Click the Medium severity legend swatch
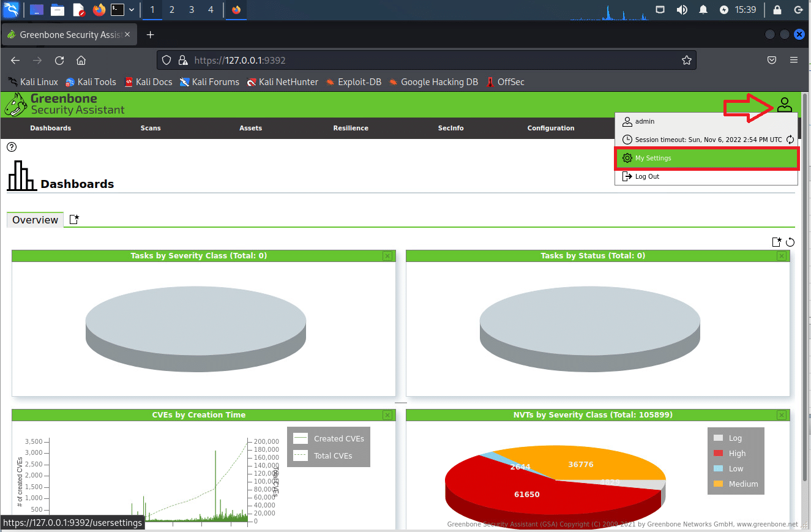This screenshot has width=811, height=532. (719, 484)
